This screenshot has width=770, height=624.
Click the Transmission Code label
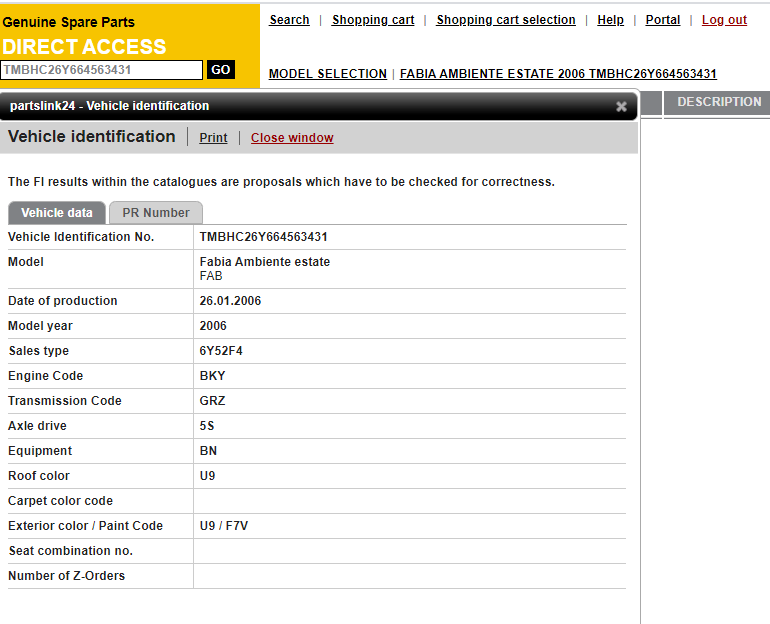(x=64, y=401)
